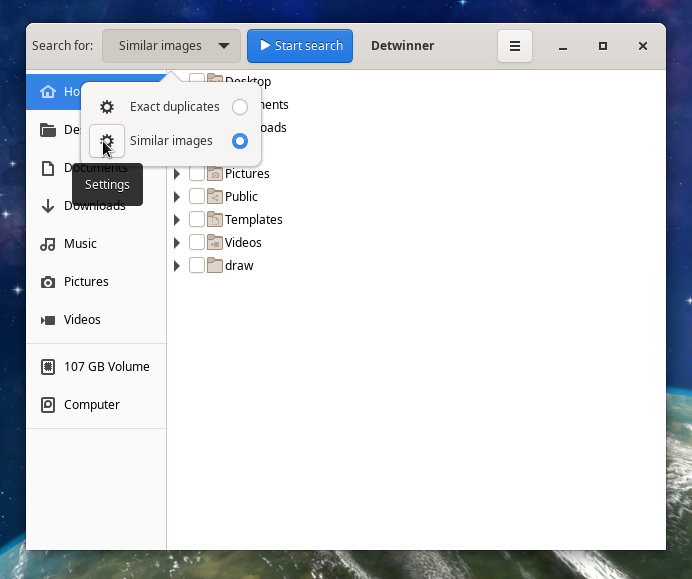The height and width of the screenshot is (579, 692).
Task: Go to Downloads in the sidebar
Action: coord(94,206)
